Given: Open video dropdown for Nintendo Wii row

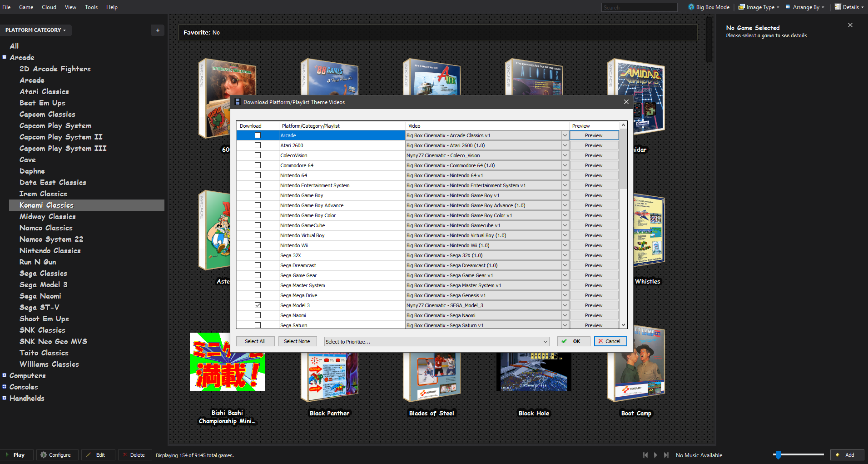Looking at the screenshot, I should [565, 245].
